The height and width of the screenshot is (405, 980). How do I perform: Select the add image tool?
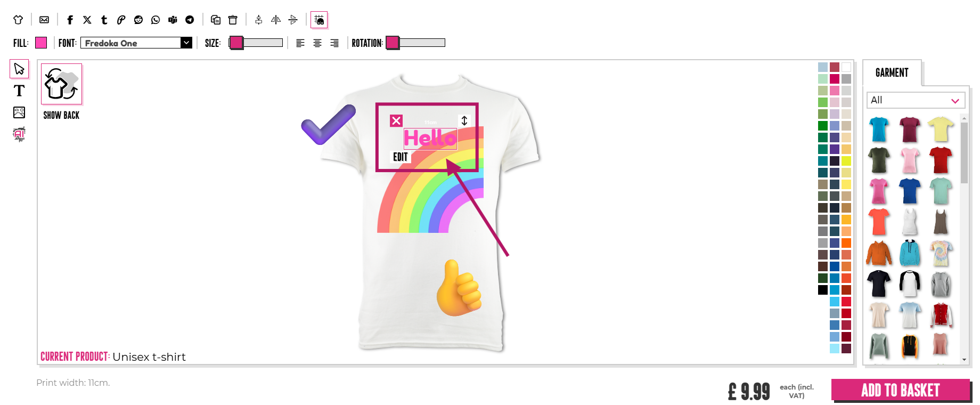19,112
